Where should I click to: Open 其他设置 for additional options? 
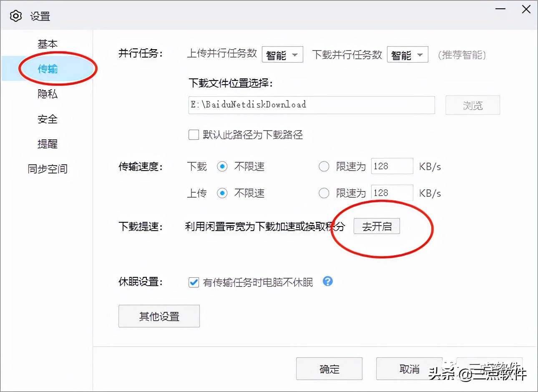click(x=159, y=316)
